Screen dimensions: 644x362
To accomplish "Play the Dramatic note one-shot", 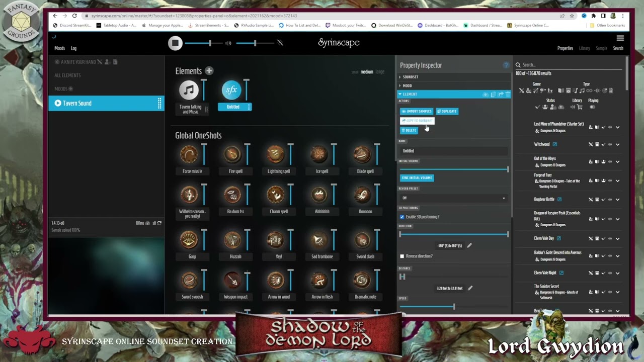I will tap(362, 281).
